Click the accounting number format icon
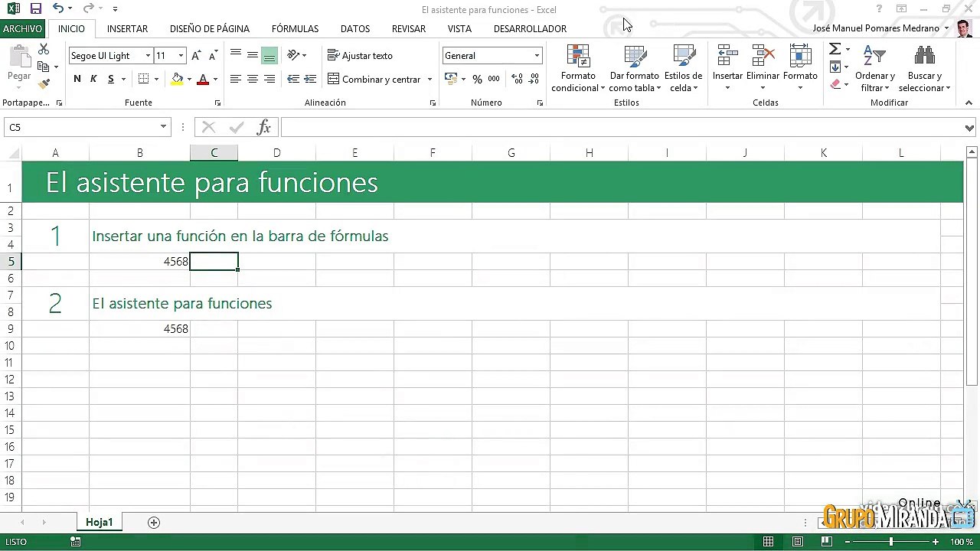The image size is (980, 551). point(449,79)
